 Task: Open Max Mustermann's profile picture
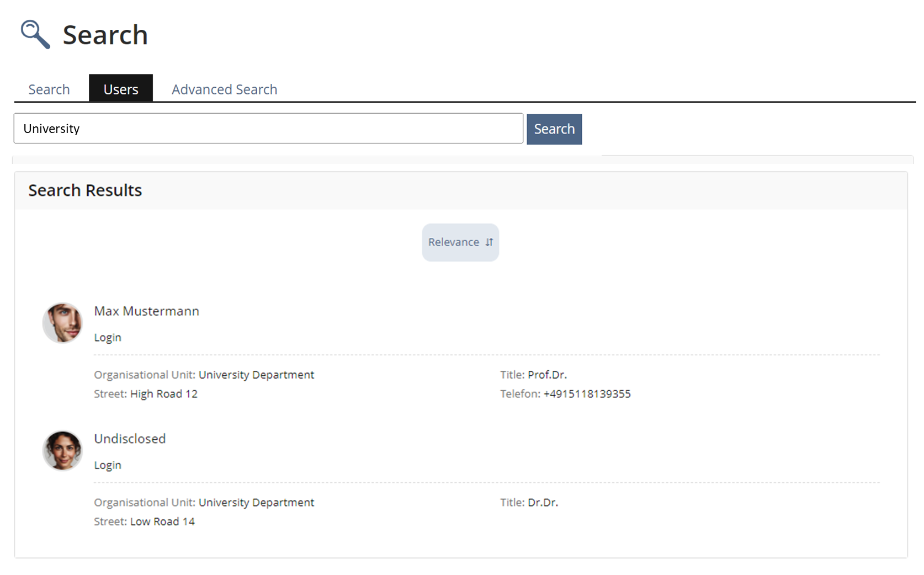tap(62, 323)
